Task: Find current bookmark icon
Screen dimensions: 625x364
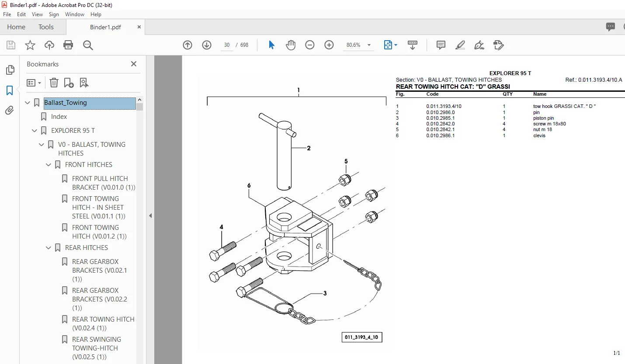Action: pos(84,83)
